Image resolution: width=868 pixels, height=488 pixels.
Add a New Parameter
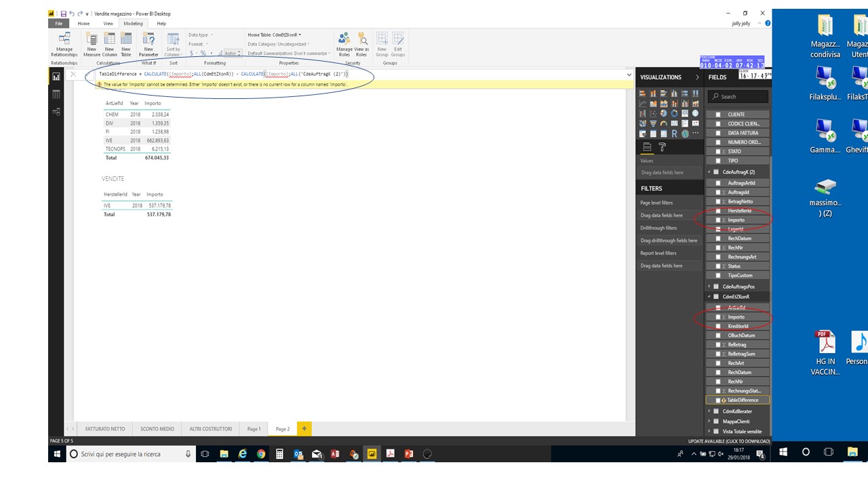149,44
